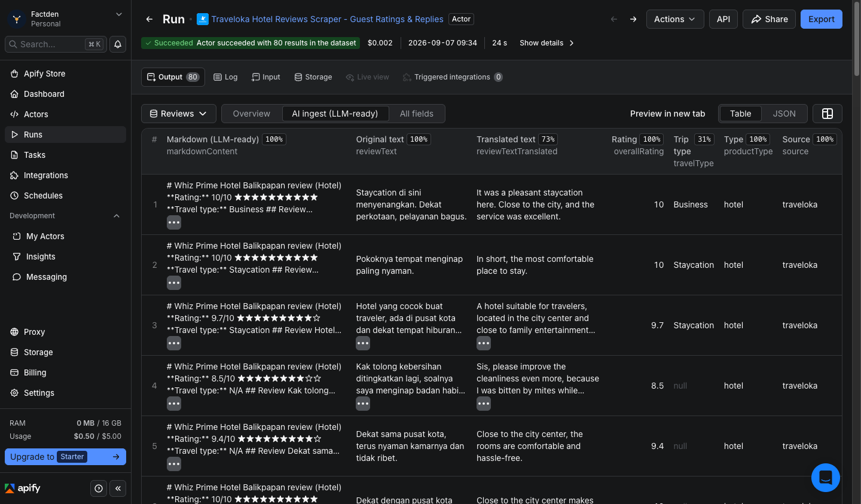Open the Intercom chat bubble
The height and width of the screenshot is (504, 861).
[826, 478]
